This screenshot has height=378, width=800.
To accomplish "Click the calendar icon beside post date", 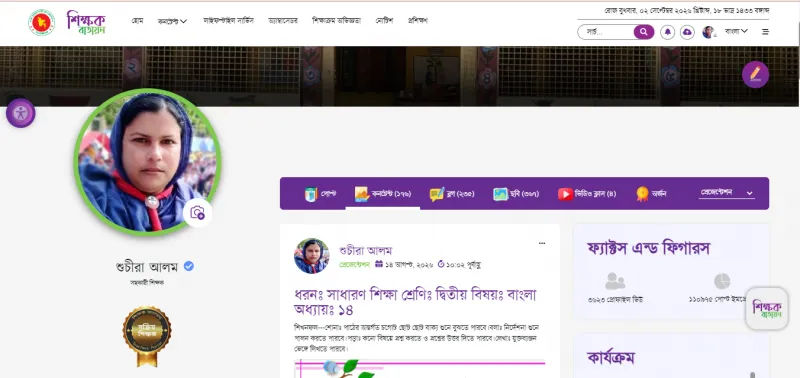I will click(x=379, y=264).
